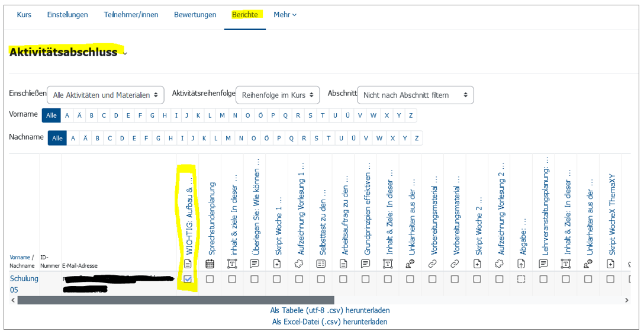Filter Vorname by letter Z
The width and height of the screenshot is (644, 334).
pyautogui.click(x=411, y=115)
